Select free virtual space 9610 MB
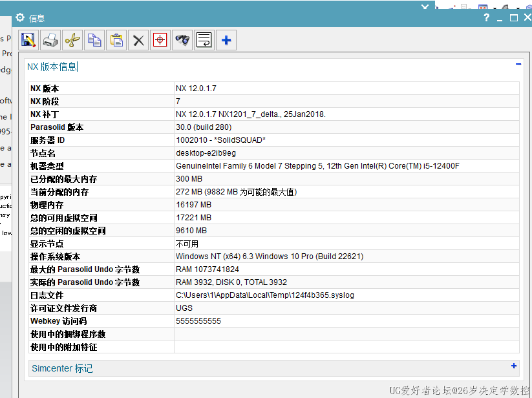532x398 pixels. pos(191,231)
